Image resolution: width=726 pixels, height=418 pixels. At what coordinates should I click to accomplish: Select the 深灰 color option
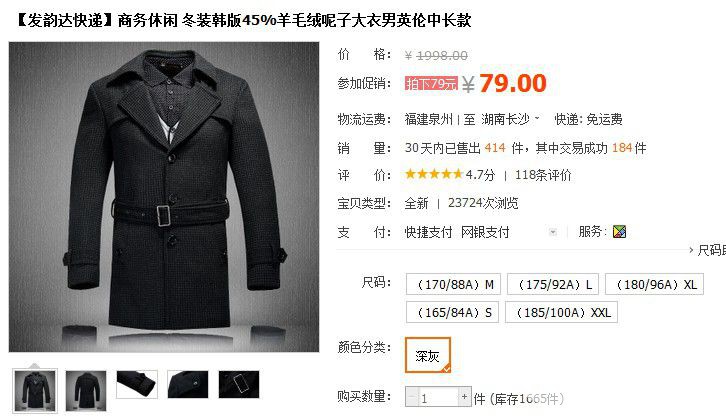click(427, 355)
